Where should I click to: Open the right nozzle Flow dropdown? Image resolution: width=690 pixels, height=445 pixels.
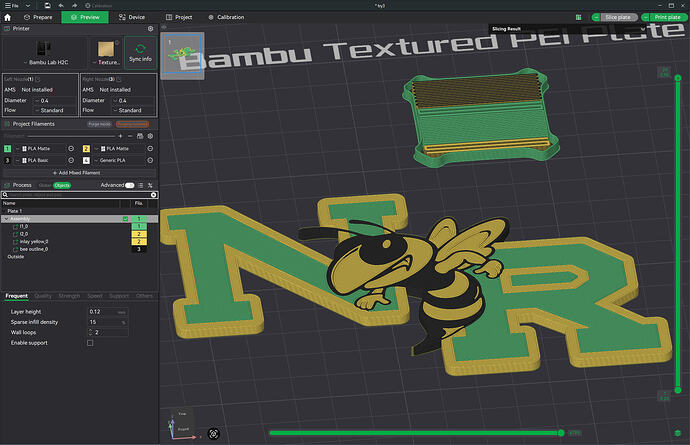[x=133, y=110]
